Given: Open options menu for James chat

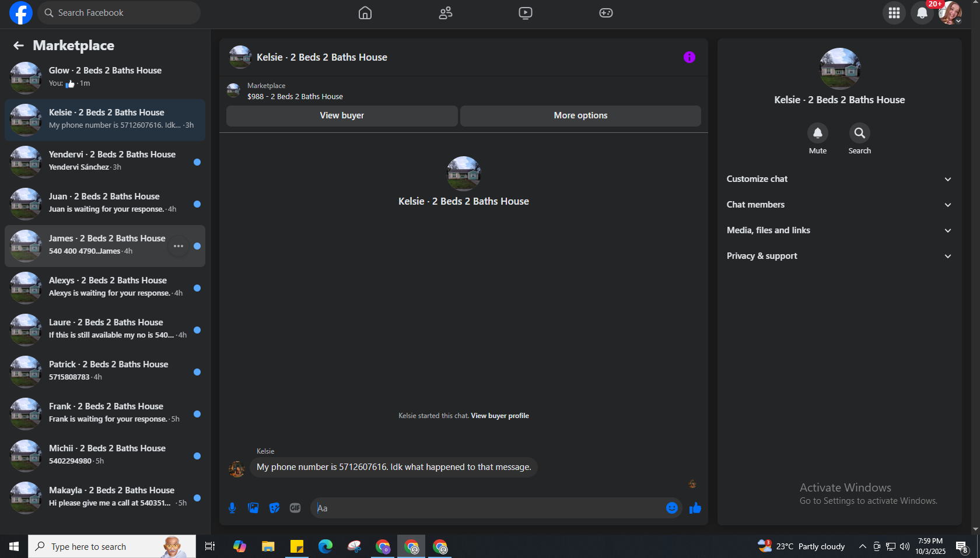Looking at the screenshot, I should [178, 246].
